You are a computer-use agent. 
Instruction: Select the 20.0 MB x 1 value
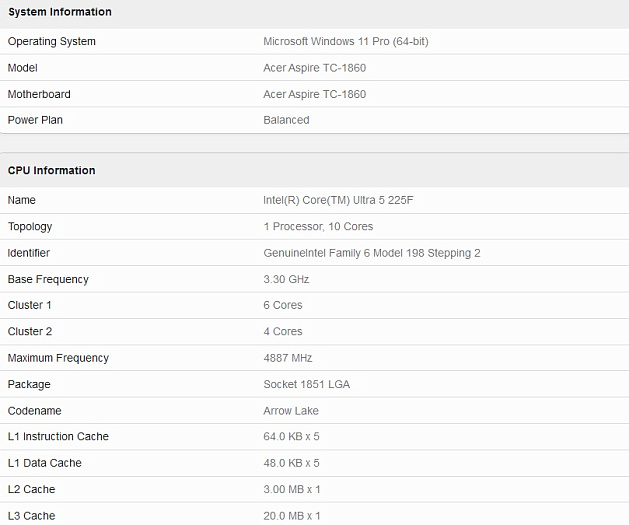pos(292,516)
